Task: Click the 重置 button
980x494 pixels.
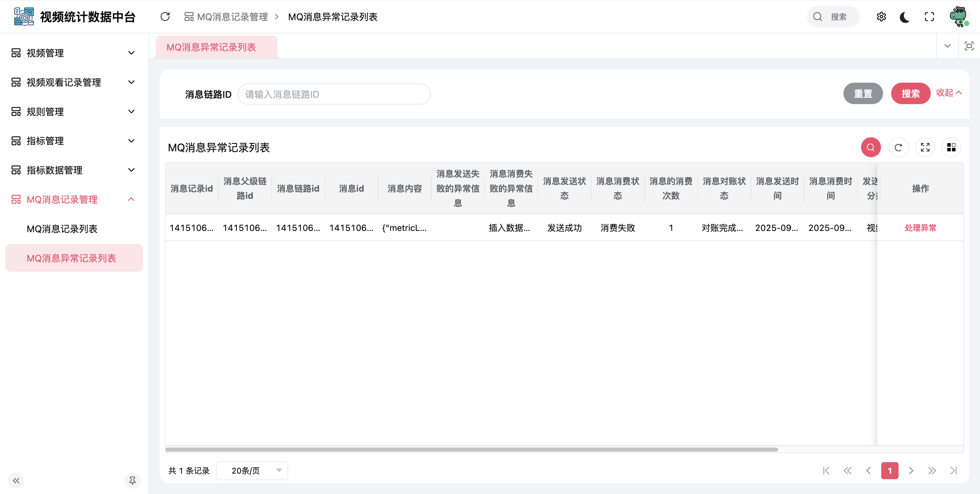Action: 863,94
